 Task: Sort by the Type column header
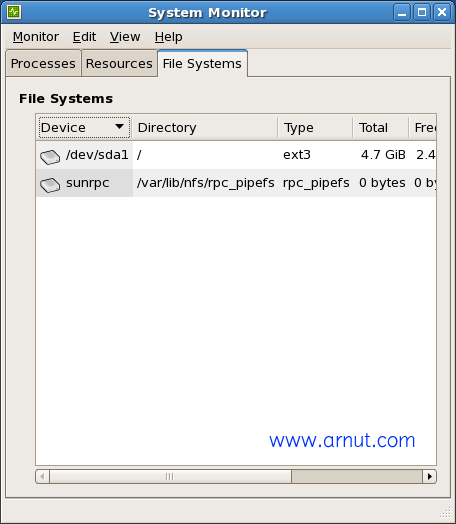coord(315,127)
